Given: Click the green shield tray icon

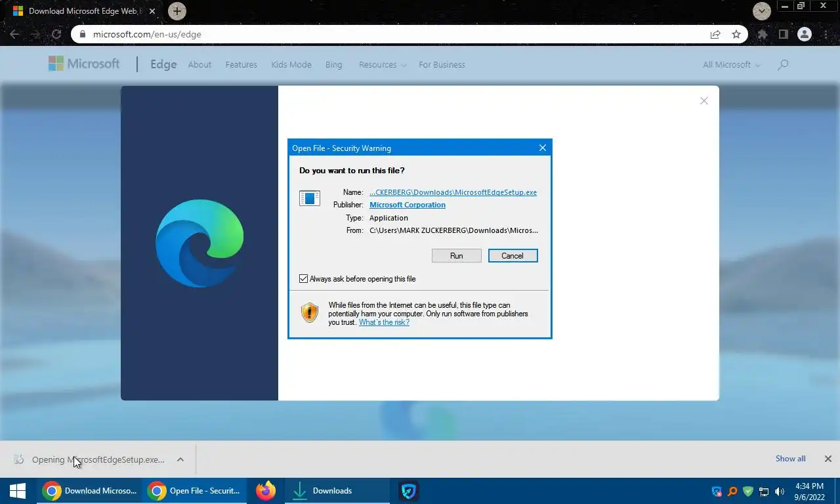Looking at the screenshot, I should tap(748, 491).
